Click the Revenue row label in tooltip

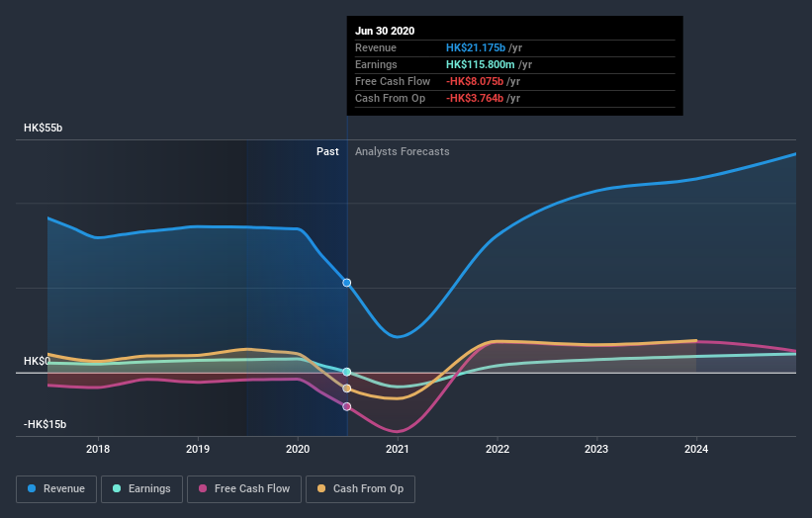point(376,47)
